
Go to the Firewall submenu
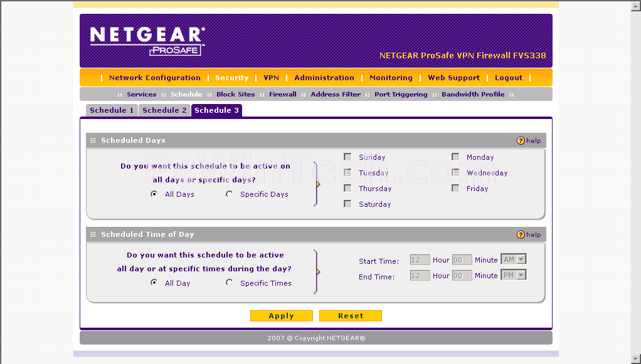click(282, 95)
